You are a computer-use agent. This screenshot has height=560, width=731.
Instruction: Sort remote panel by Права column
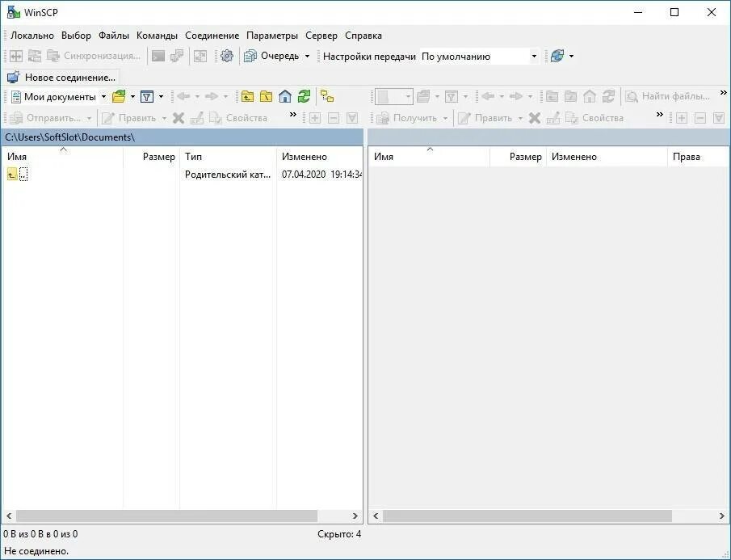(x=697, y=157)
